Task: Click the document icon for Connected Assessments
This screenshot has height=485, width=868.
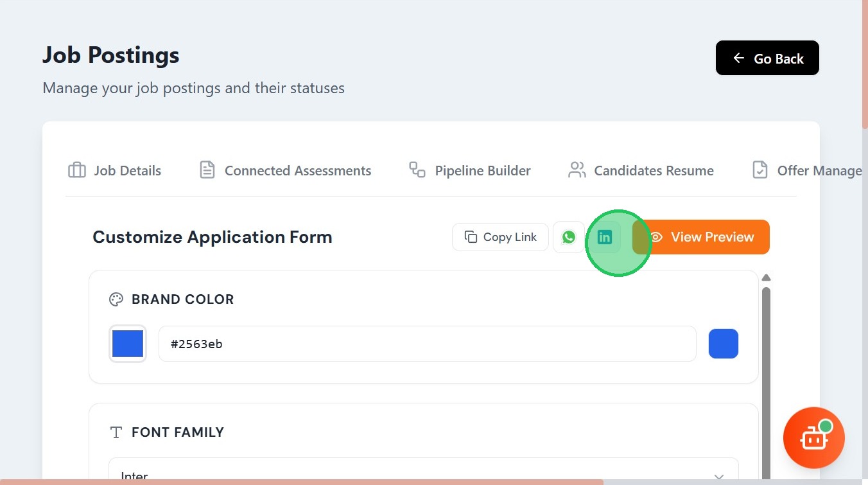Action: (x=207, y=170)
